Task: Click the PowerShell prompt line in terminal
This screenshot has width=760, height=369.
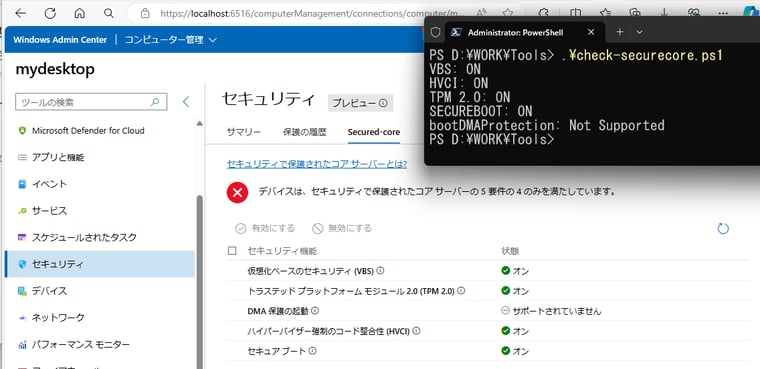Action: point(492,139)
